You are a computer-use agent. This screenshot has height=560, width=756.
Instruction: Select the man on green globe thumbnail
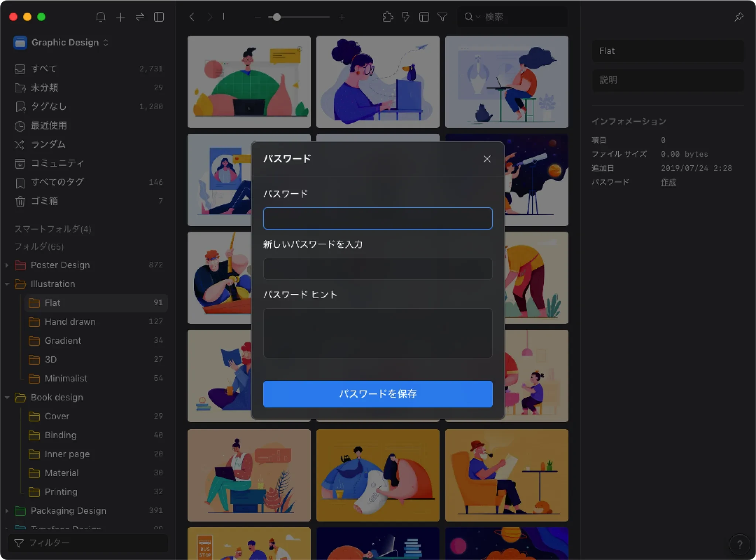(x=249, y=82)
